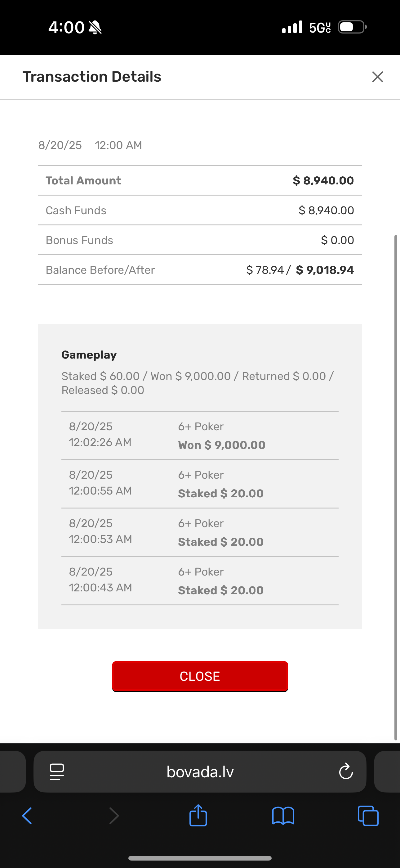Screen dimensions: 400x868
Task: Tap Safari's forward arrow
Action: [x=114, y=816]
